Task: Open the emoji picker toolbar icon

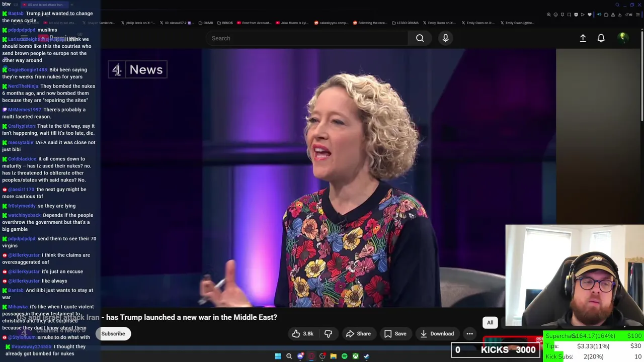Action: [x=555, y=15]
